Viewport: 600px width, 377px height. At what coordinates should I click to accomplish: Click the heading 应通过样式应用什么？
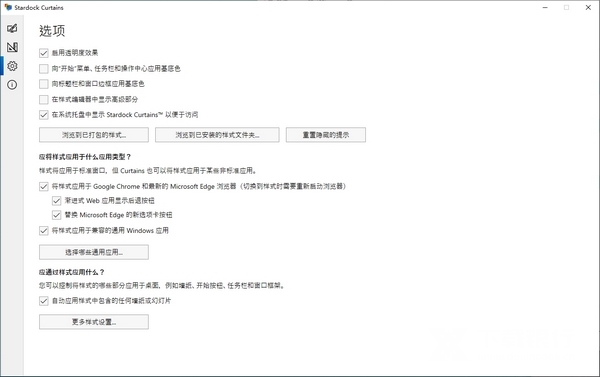[x=72, y=272]
